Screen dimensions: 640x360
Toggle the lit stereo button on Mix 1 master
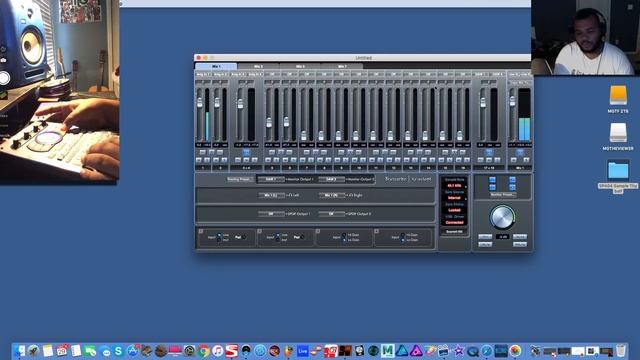point(520,152)
